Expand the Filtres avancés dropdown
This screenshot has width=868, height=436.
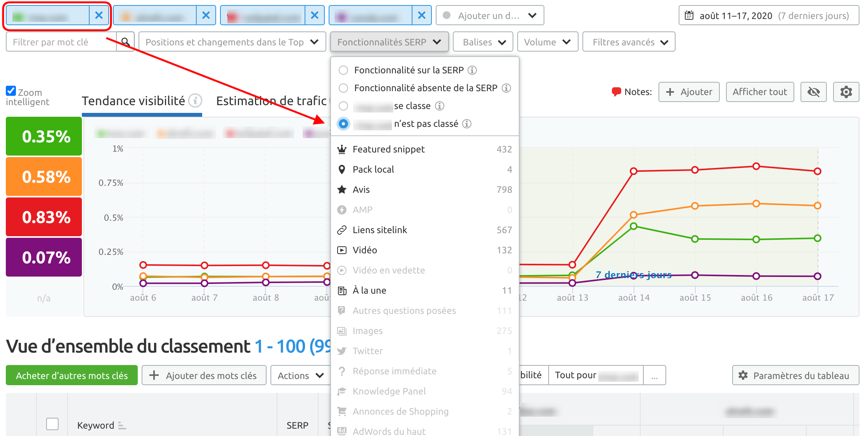629,42
